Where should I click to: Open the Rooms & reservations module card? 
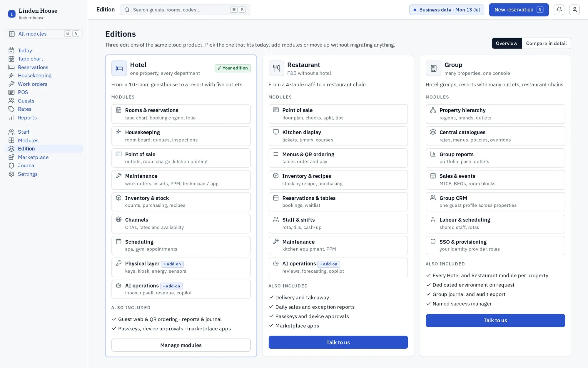pos(181,114)
